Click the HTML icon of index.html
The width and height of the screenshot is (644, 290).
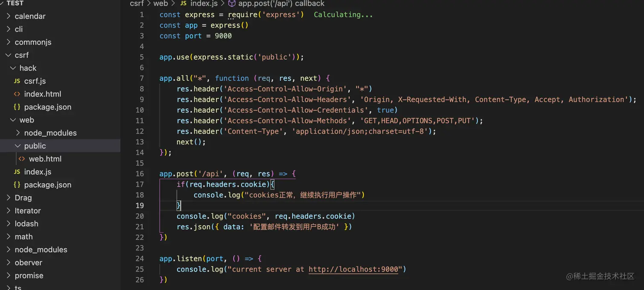click(17, 94)
